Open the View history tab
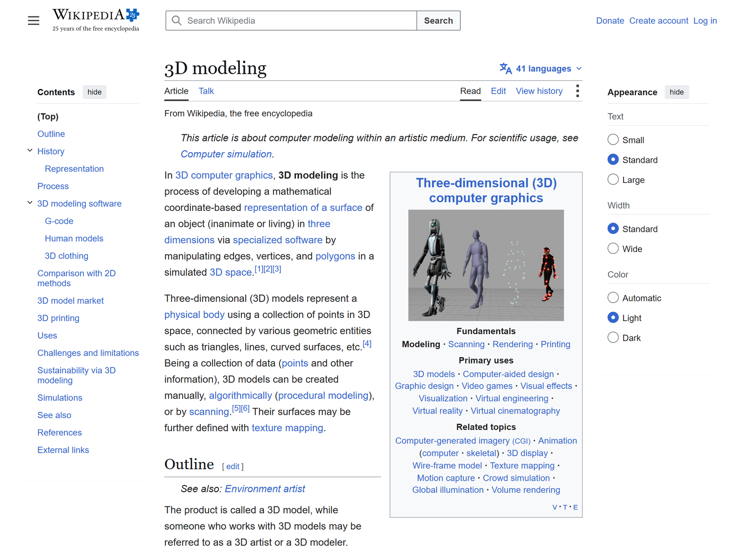This screenshot has width=747, height=560. 539,91
